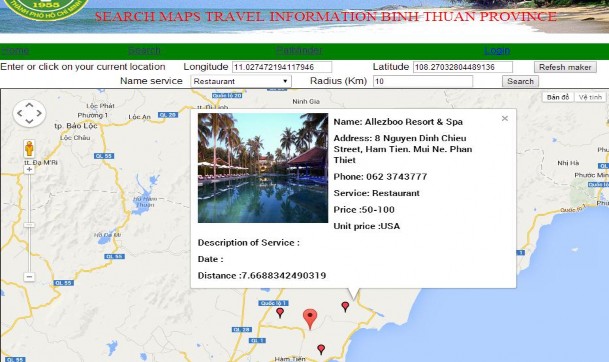This screenshot has width=609, height=362.
Task: Click the large red current-location marker
Action: 310,318
